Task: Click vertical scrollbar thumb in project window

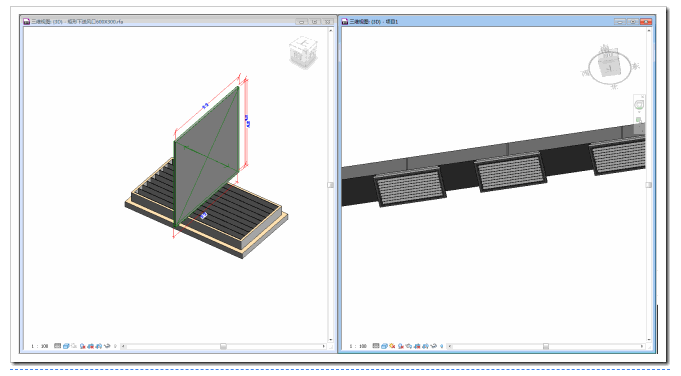Action: coord(649,185)
